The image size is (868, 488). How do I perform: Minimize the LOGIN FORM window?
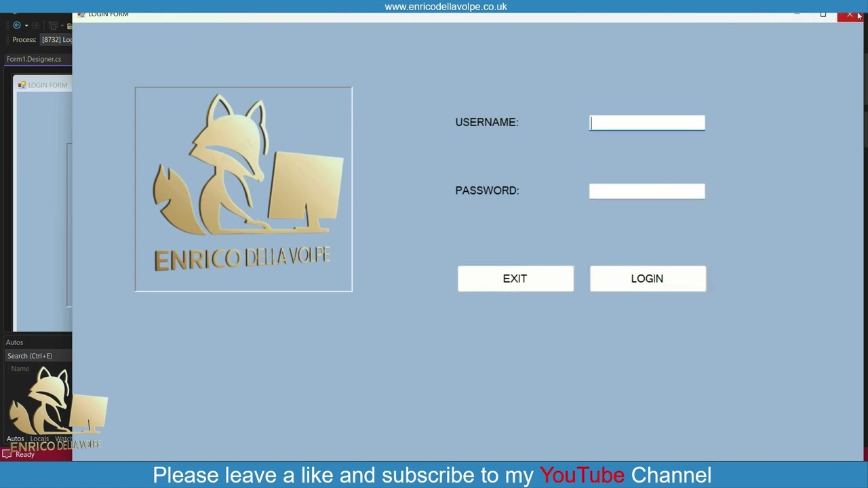pos(797,14)
